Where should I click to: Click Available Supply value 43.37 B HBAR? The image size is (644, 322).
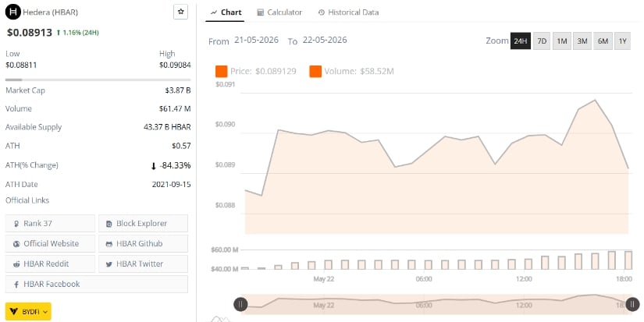click(167, 127)
